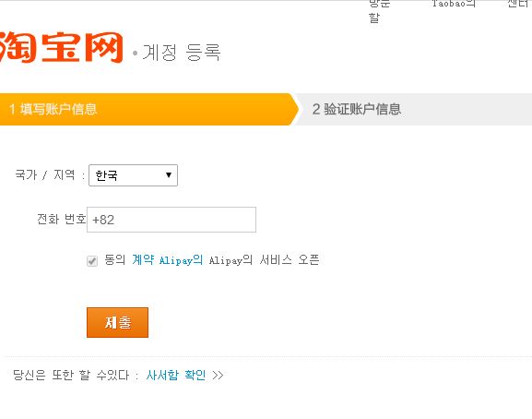Follow the 사서함 확인 link
The height and width of the screenshot is (419, 532).
click(x=176, y=376)
